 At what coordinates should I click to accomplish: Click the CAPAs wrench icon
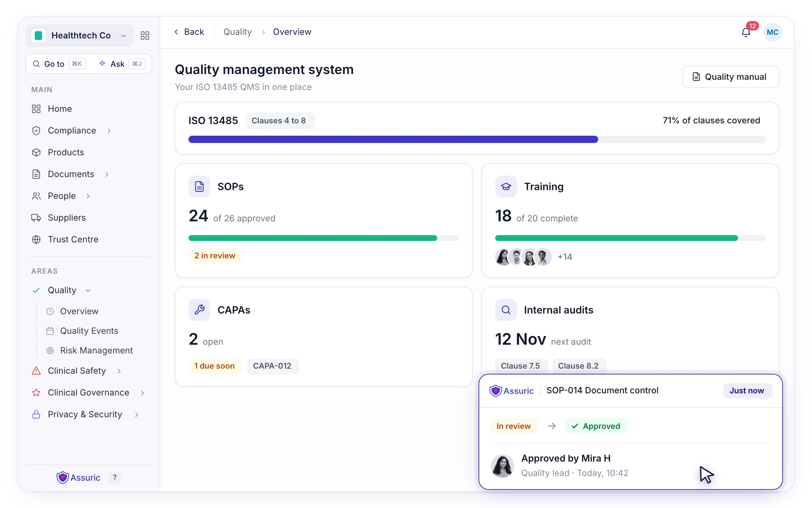pos(199,310)
